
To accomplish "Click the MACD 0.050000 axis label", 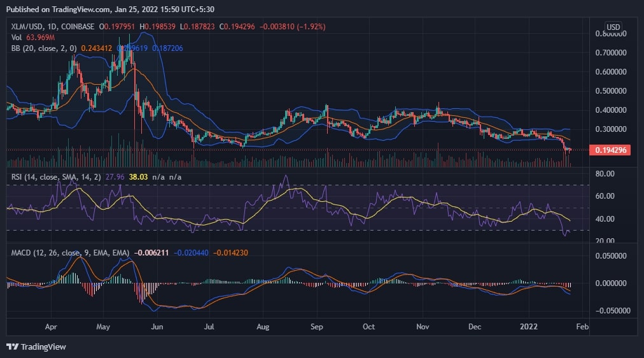I will tap(611, 256).
